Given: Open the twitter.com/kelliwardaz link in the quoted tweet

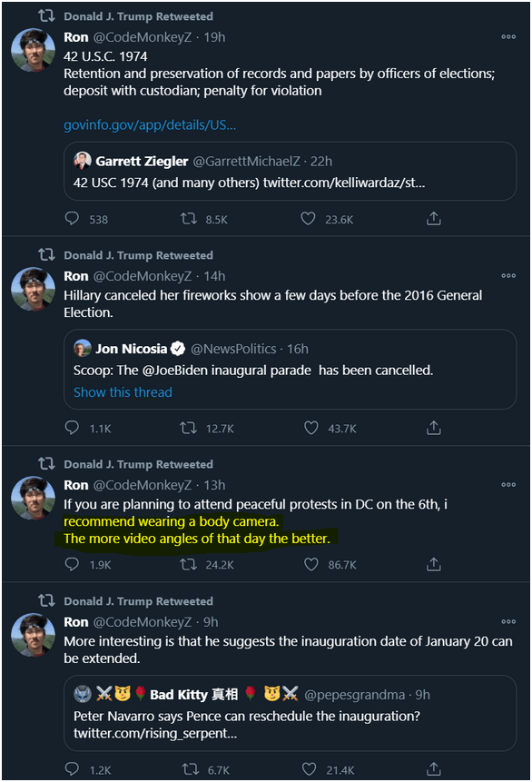Looking at the screenshot, I should (344, 183).
